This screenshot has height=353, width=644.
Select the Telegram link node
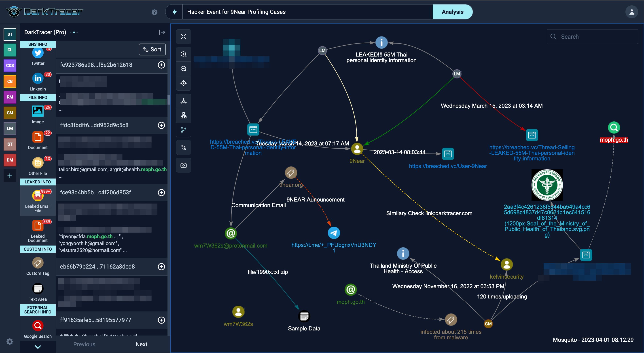[334, 233]
